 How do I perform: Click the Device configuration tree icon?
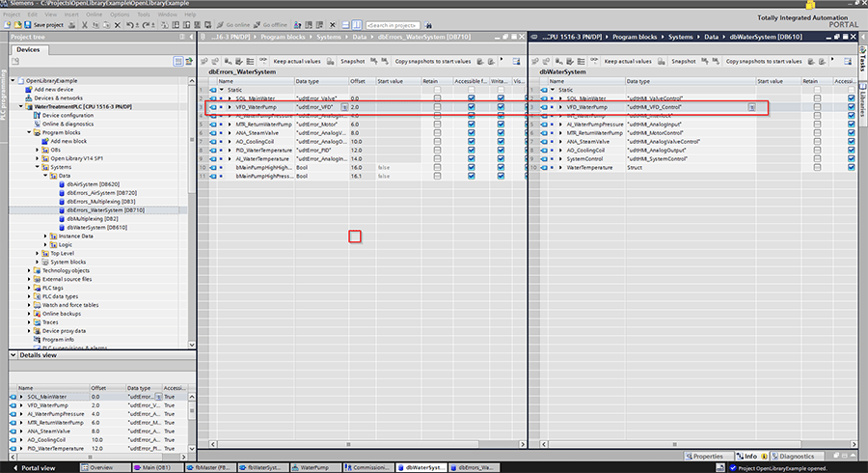[37, 115]
